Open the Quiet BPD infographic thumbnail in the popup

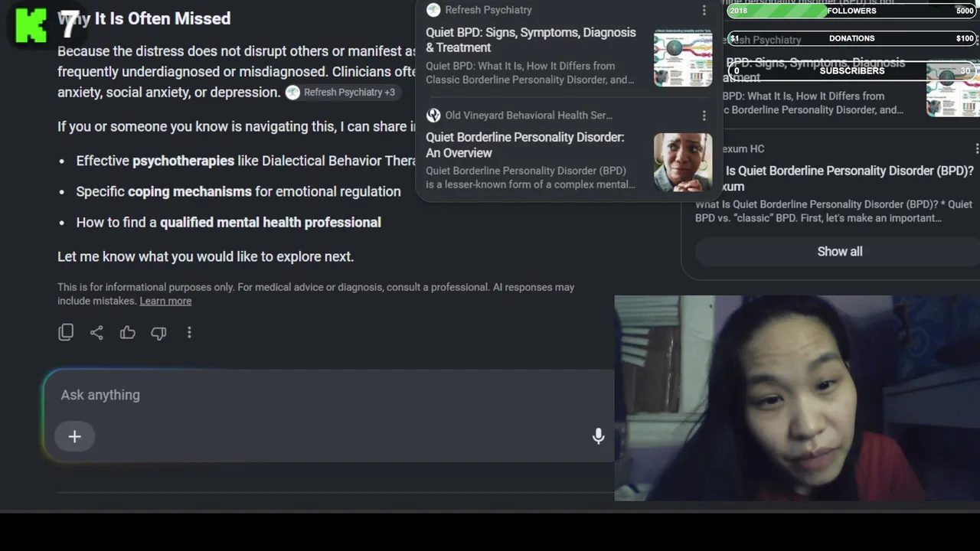[x=683, y=57]
